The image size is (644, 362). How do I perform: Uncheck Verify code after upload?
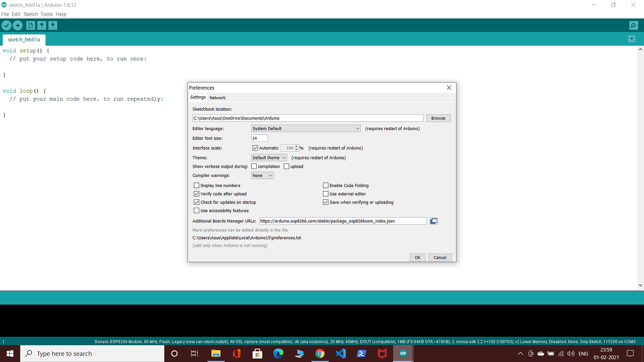pos(196,194)
